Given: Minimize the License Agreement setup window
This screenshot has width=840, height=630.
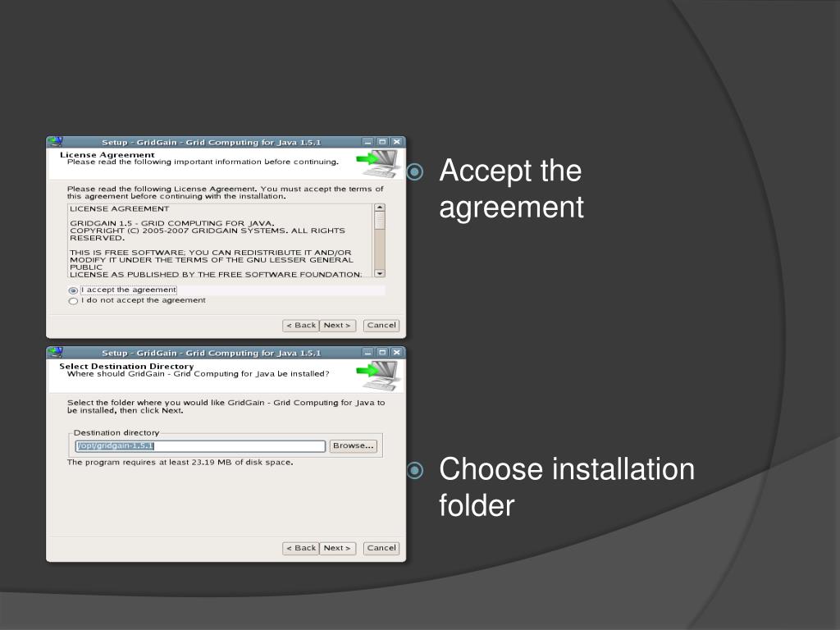Looking at the screenshot, I should [x=367, y=142].
